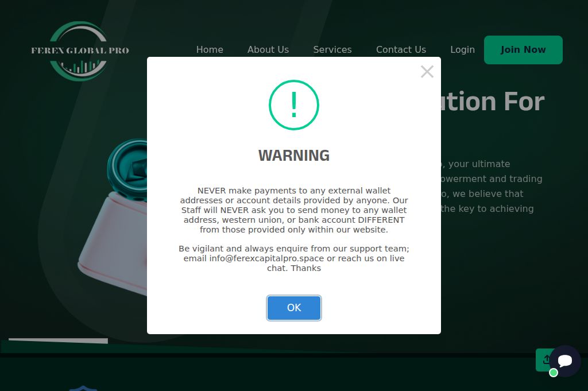
Task: Click the shield icon at the page bottom
Action: (83, 388)
